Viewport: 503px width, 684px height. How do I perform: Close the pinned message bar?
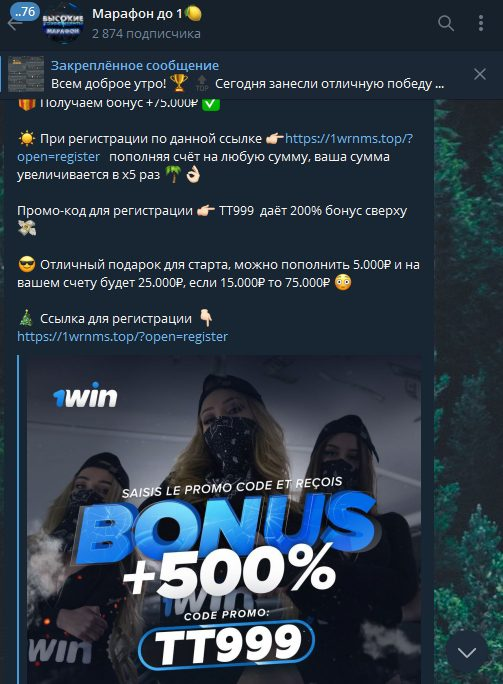coord(480,74)
